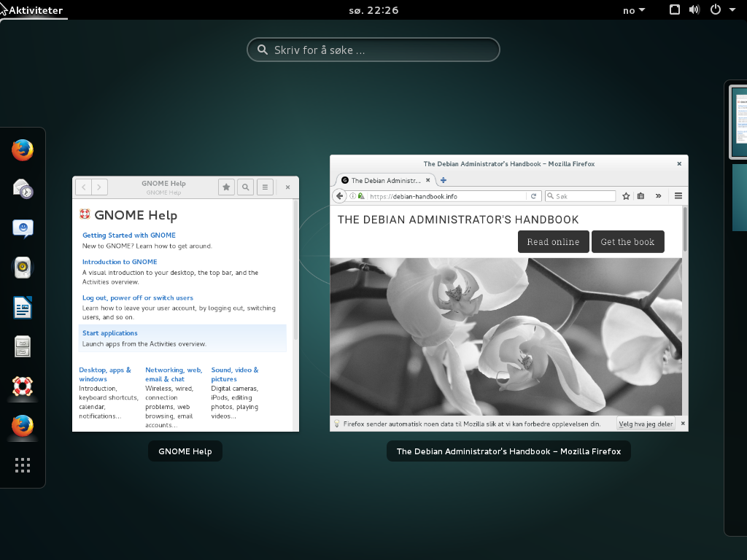Show applications grid icon
Image resolution: width=747 pixels, height=560 pixels.
(x=23, y=465)
